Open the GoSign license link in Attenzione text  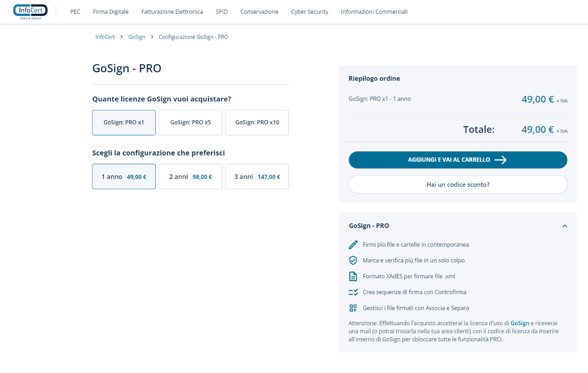click(x=520, y=323)
